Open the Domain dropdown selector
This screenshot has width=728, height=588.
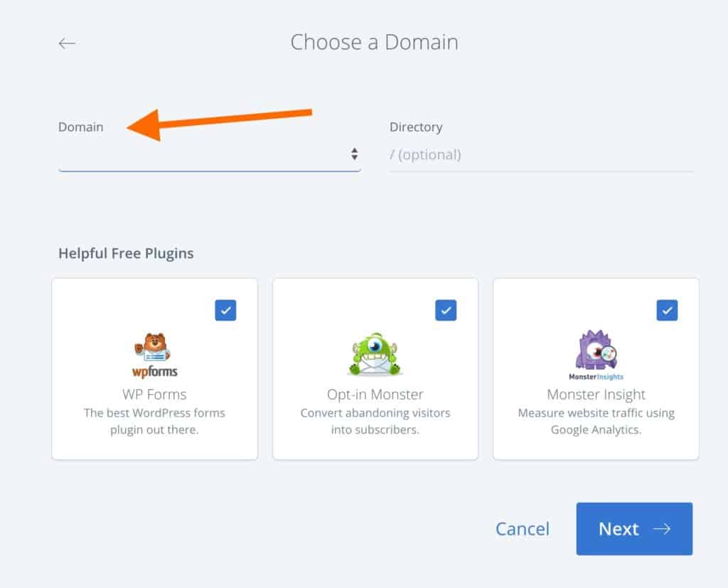point(210,155)
